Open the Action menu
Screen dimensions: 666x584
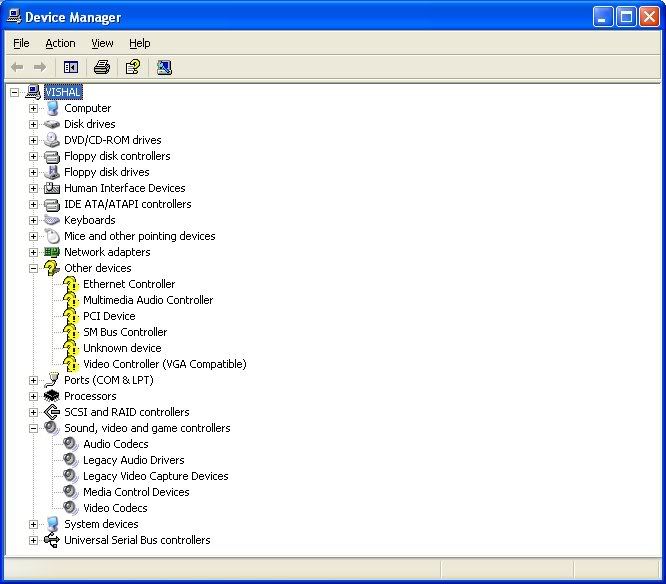point(60,43)
